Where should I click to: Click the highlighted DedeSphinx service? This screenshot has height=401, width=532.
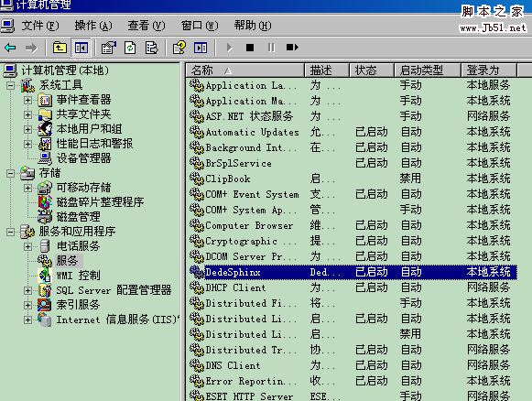pos(353,272)
